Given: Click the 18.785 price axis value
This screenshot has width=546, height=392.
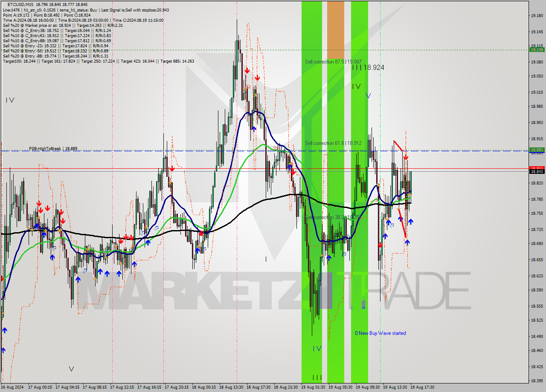Looking at the screenshot, I should tap(536, 199).
